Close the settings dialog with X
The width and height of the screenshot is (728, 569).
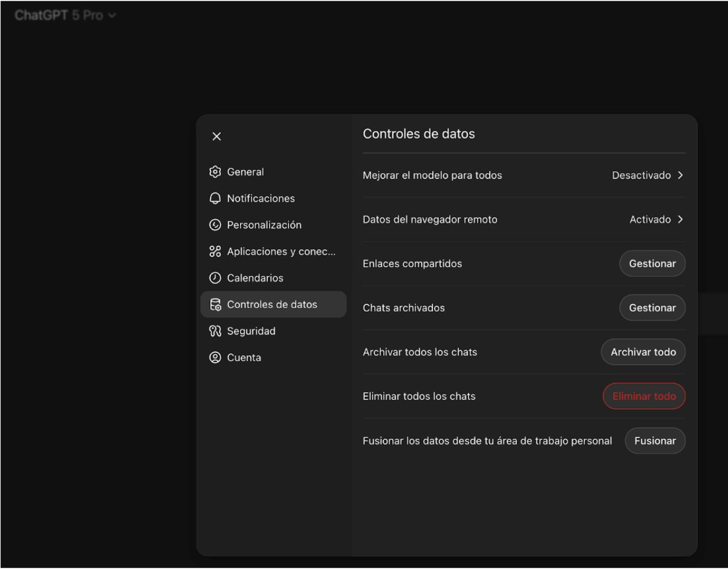point(216,137)
